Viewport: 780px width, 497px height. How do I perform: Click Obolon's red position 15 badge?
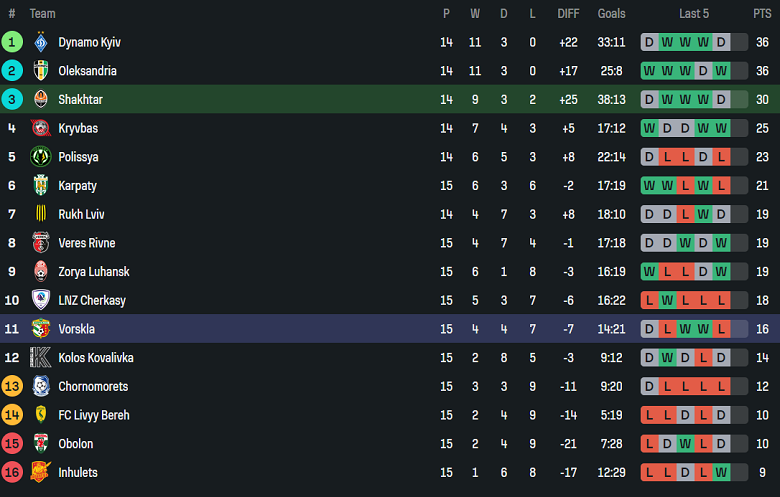click(x=12, y=443)
